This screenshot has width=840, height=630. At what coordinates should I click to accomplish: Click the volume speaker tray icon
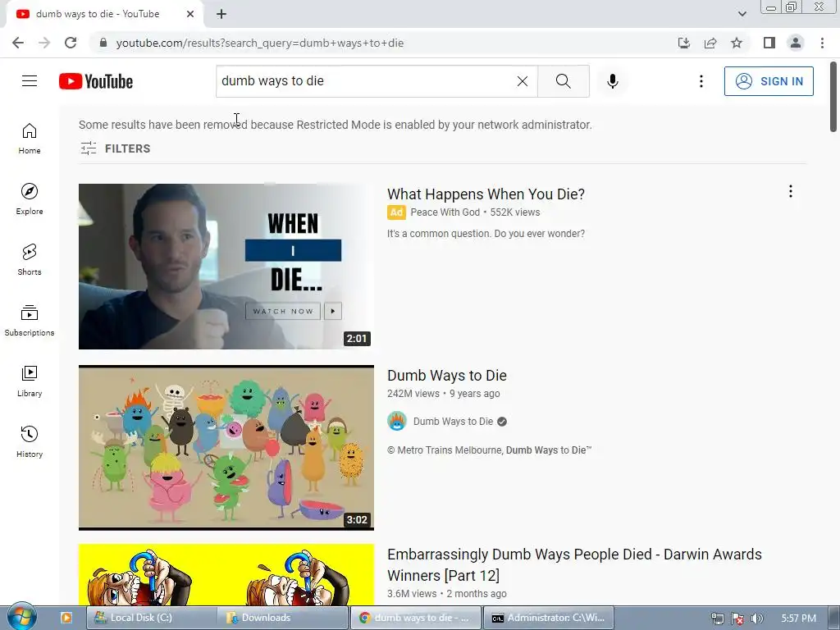(x=757, y=619)
